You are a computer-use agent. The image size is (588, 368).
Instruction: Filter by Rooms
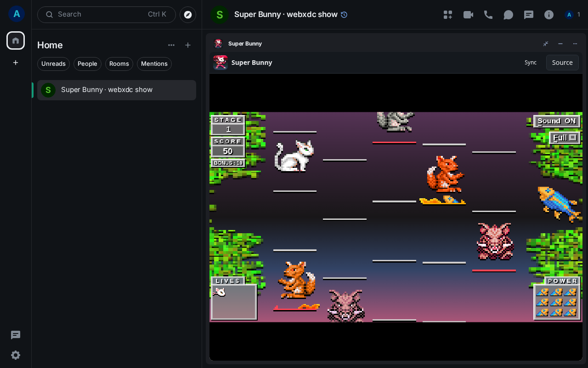[119, 64]
